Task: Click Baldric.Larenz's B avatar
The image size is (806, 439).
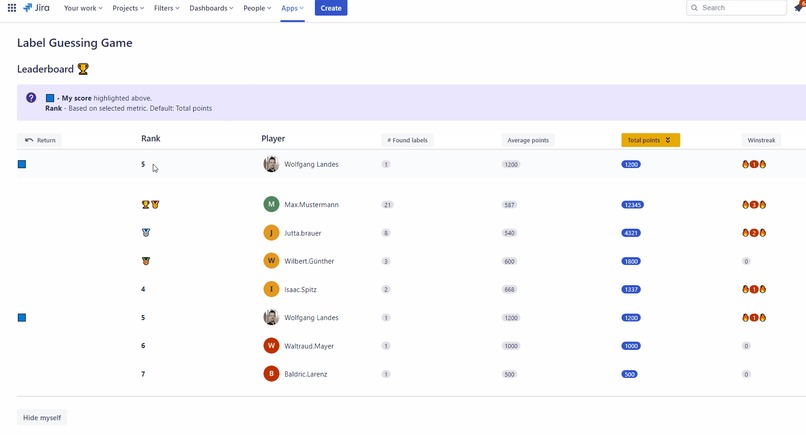Action: point(271,374)
